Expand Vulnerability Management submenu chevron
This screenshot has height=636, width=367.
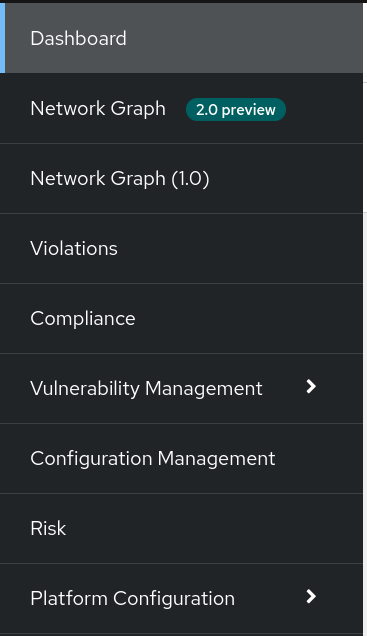(311, 387)
